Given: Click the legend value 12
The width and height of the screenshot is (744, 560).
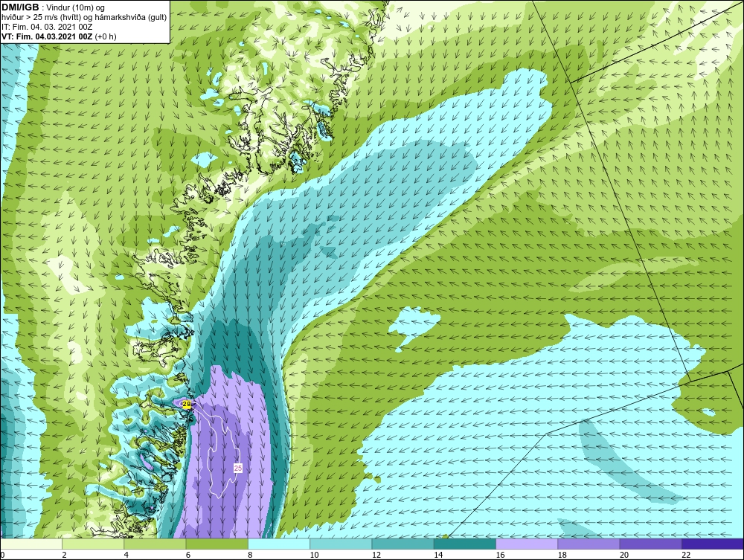Looking at the screenshot, I should [x=376, y=556].
